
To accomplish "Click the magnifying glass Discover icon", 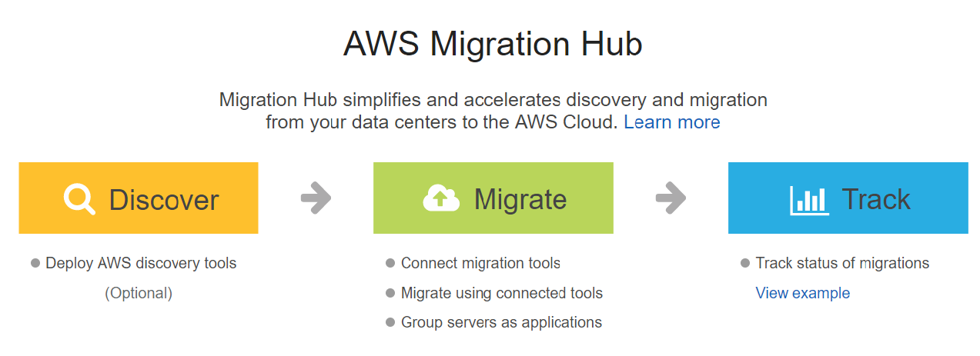I will [x=79, y=199].
